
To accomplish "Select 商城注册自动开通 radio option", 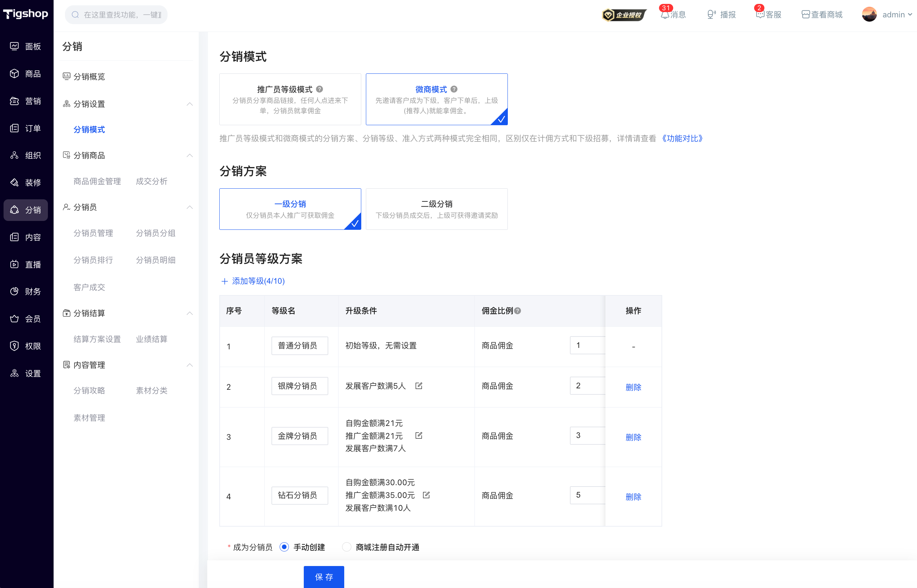I will (x=347, y=547).
